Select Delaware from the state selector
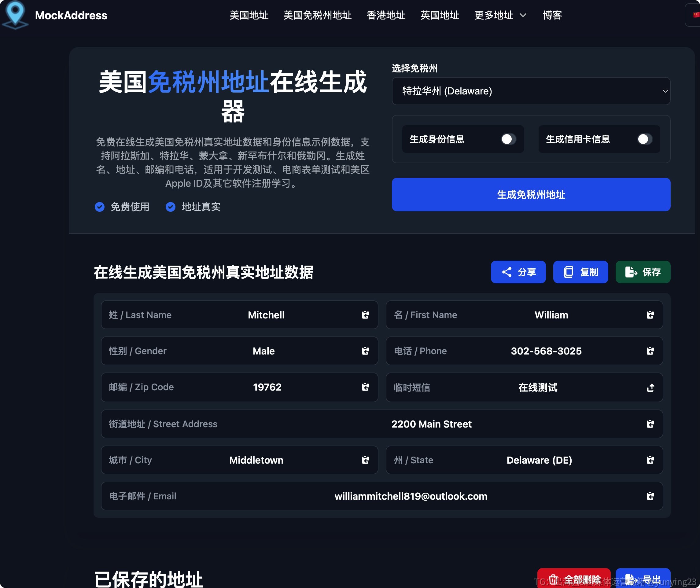 point(531,91)
